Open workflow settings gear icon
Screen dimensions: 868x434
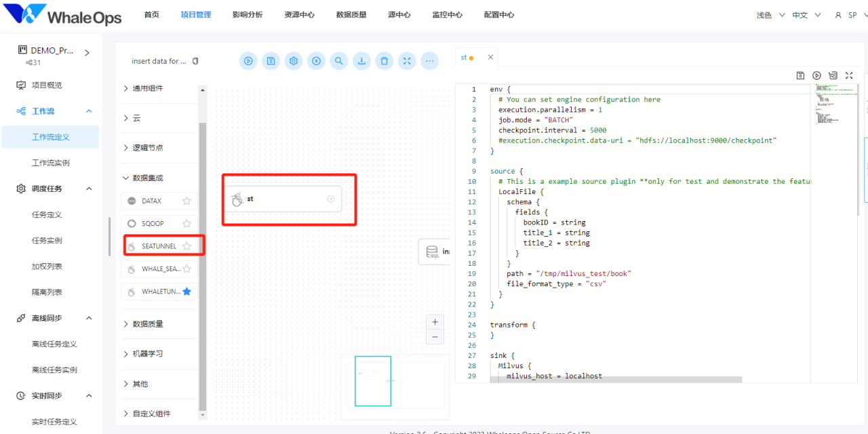click(x=294, y=61)
